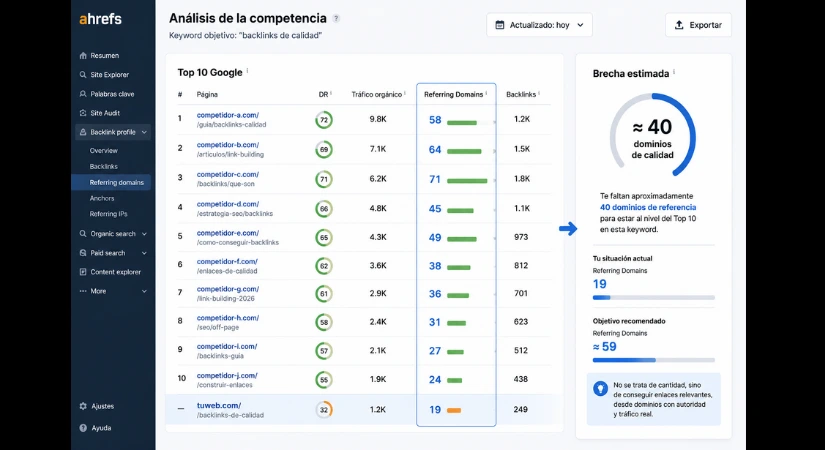825x450 pixels.
Task: Sort by Referring Domains column header
Action: [x=454, y=94]
